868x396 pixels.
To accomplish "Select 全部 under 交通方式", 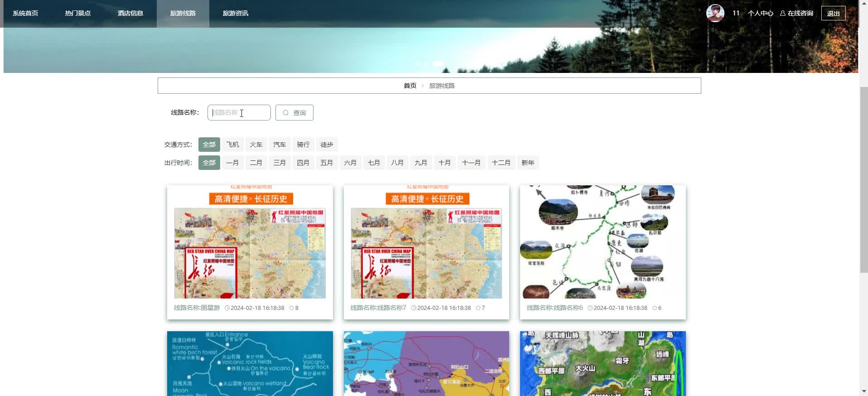I will point(209,145).
